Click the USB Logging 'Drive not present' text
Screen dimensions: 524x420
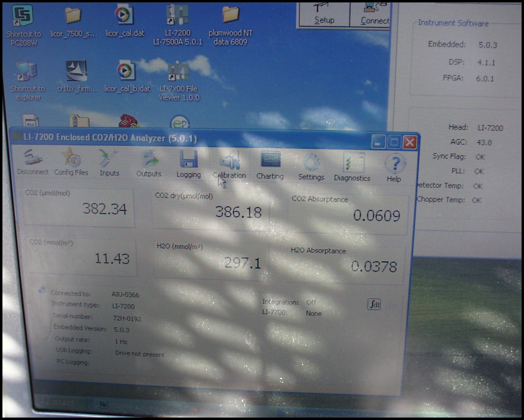[140, 354]
